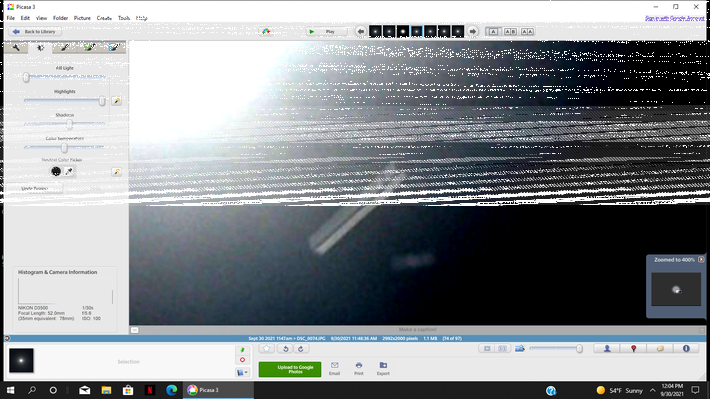Open the Commonly Needed Fixes wrench tab
The image size is (710, 399).
pos(16,47)
